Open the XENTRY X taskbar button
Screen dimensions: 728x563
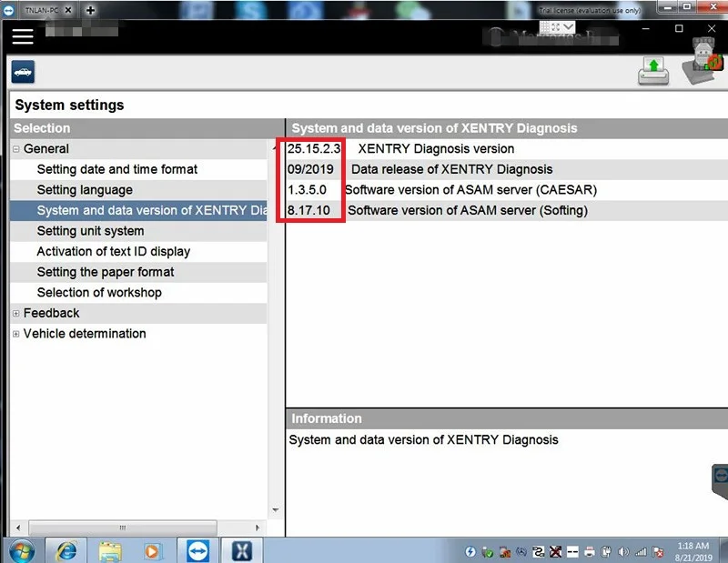pos(242,551)
